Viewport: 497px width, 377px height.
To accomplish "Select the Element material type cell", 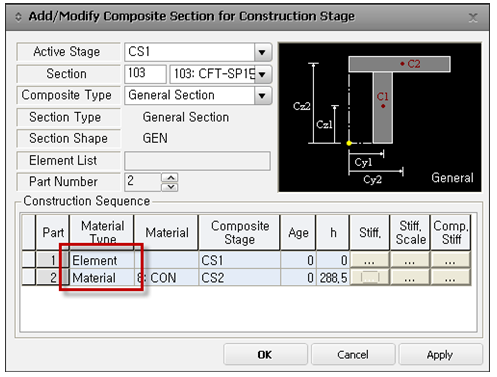I will [x=102, y=260].
